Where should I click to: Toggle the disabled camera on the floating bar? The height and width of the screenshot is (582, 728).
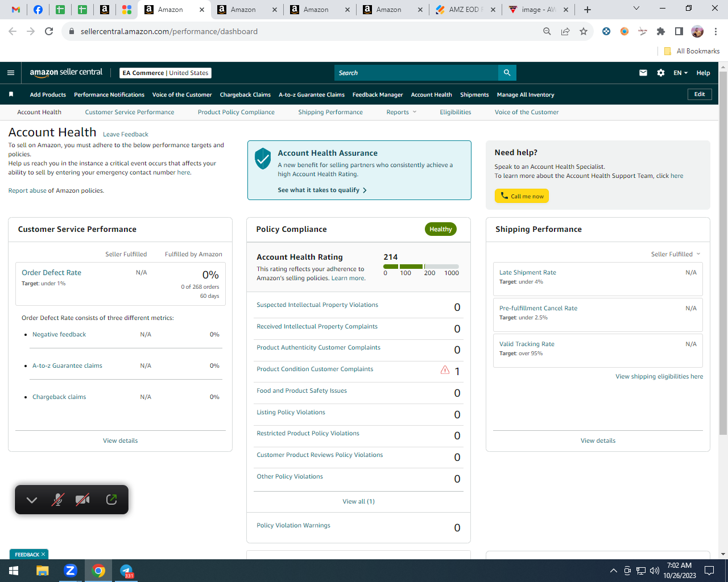click(x=82, y=500)
